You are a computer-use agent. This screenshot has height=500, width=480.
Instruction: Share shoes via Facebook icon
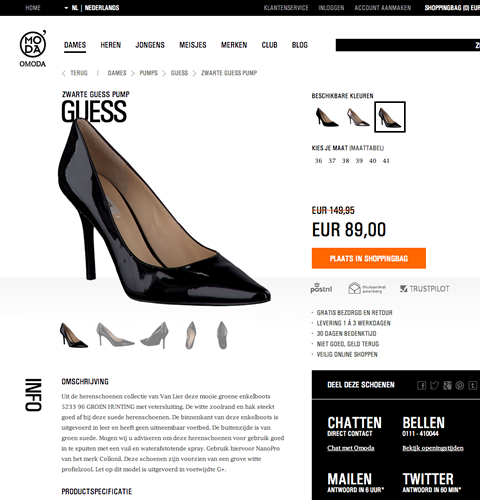(422, 386)
